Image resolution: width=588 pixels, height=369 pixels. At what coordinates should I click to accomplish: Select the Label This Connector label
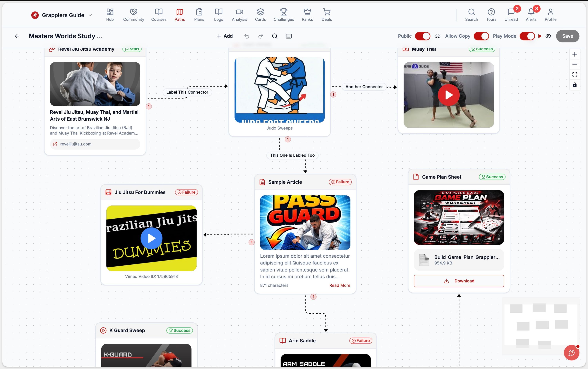point(187,92)
